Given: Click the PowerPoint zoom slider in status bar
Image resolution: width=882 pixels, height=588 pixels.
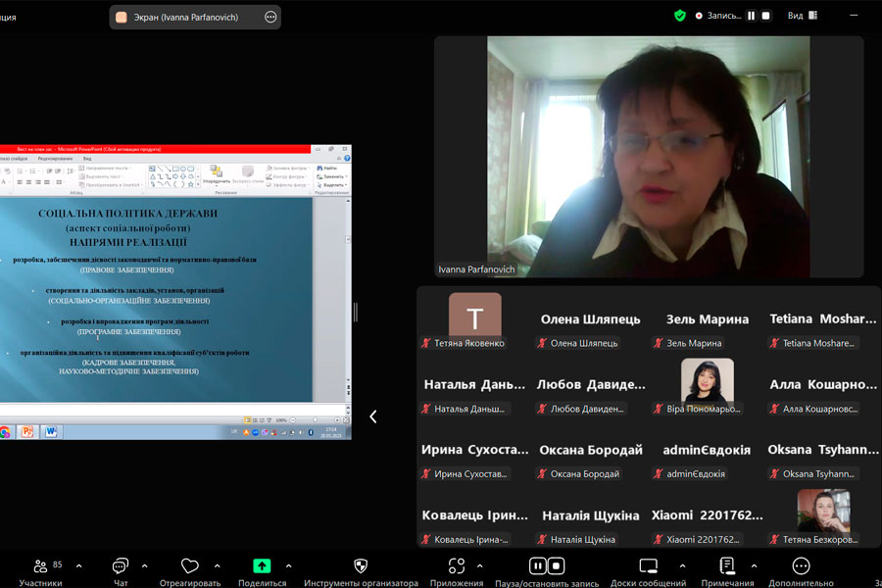Looking at the screenshot, I should (x=315, y=420).
